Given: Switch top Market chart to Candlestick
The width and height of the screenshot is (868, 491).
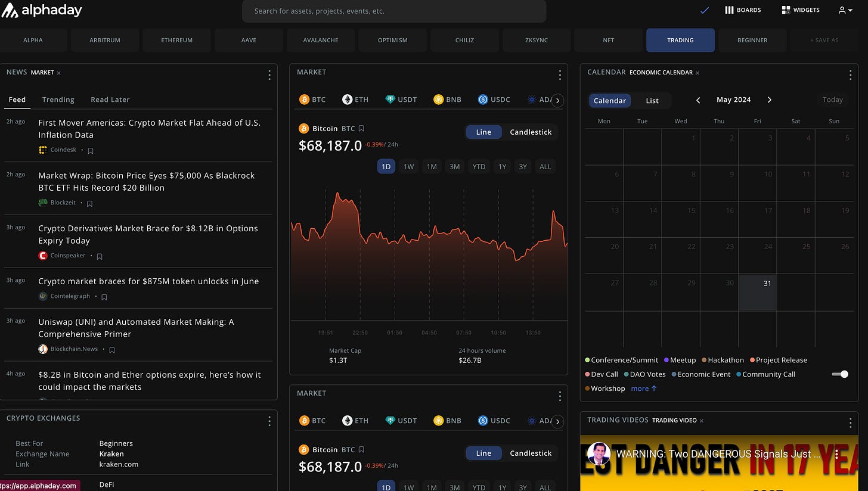Looking at the screenshot, I should point(531,132).
